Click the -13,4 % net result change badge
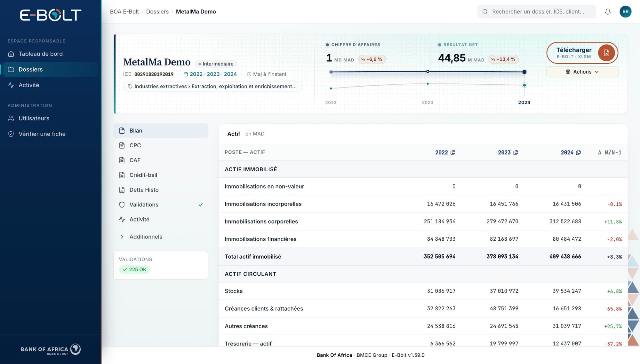Screen dimensions: 640x364 pyautogui.click(x=503, y=59)
